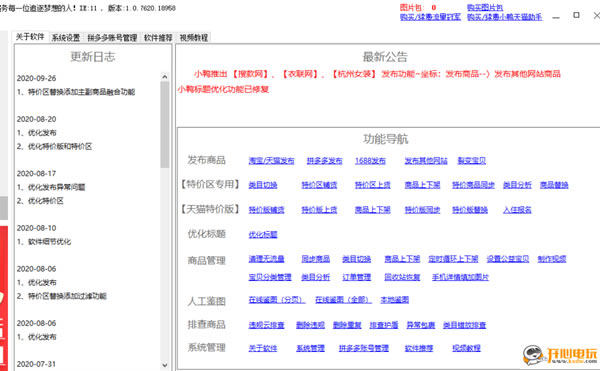Click the 特价商品同步 link
The image size is (600, 371).
473,185
